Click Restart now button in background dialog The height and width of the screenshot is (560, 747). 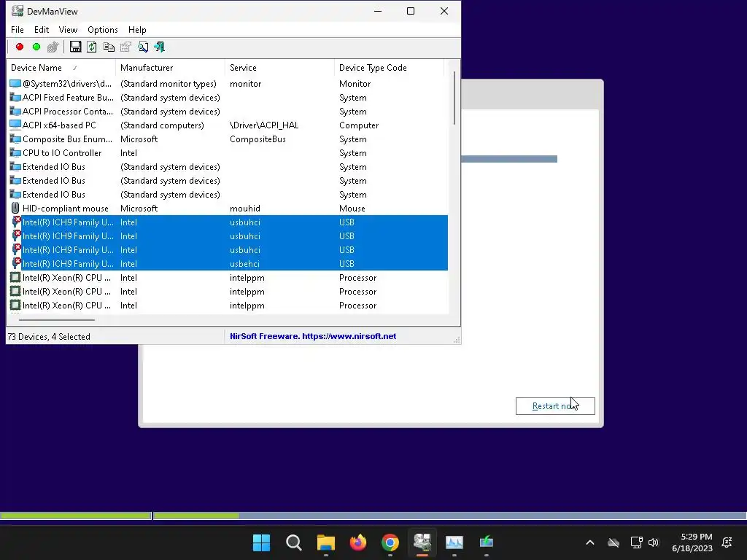coord(555,406)
